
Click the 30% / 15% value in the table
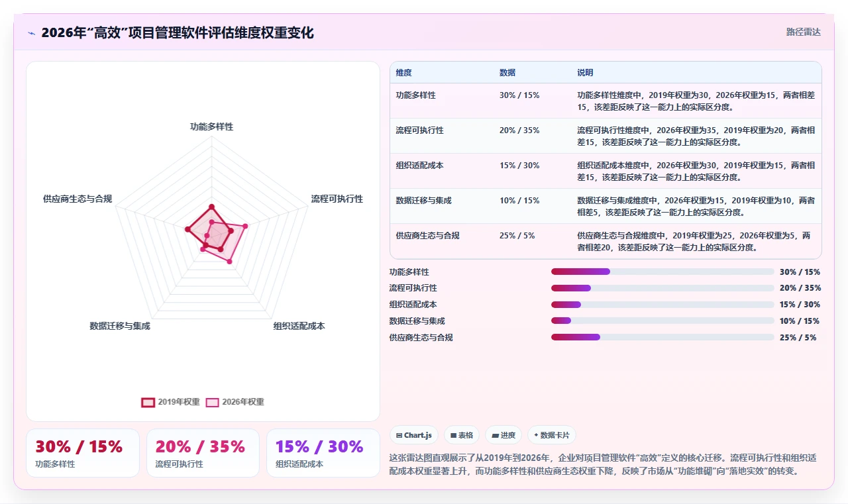pyautogui.click(x=519, y=95)
